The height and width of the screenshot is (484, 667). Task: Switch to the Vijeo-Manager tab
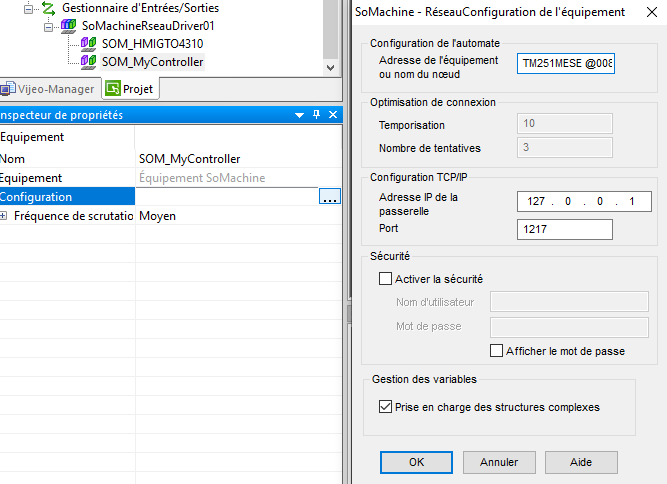tap(46, 89)
